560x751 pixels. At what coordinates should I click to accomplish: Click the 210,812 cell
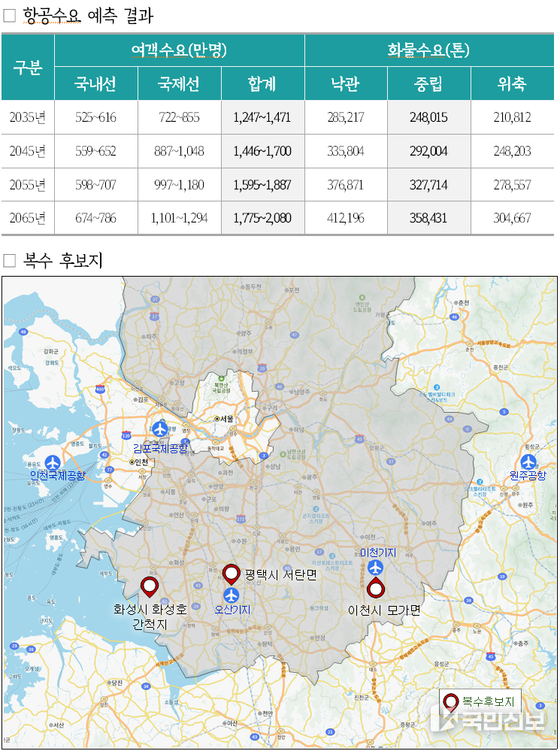pos(513,117)
